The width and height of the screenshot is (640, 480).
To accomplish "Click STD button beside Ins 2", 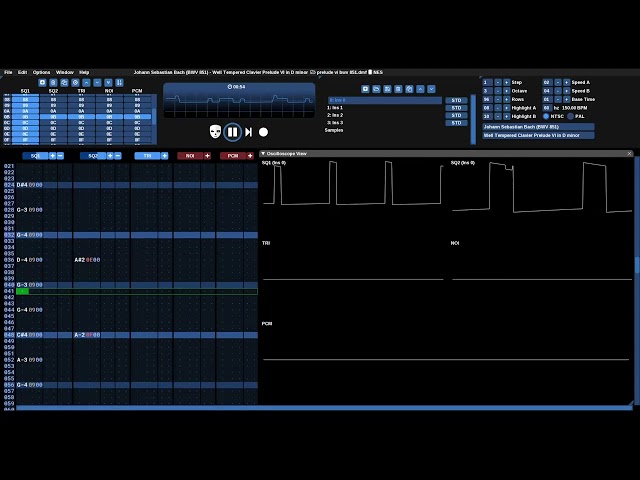I will point(456,116).
